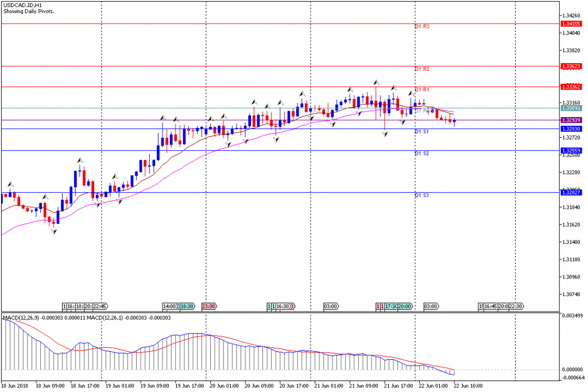
Task: Click the D1 R1 pivot label
Action: click(422, 90)
